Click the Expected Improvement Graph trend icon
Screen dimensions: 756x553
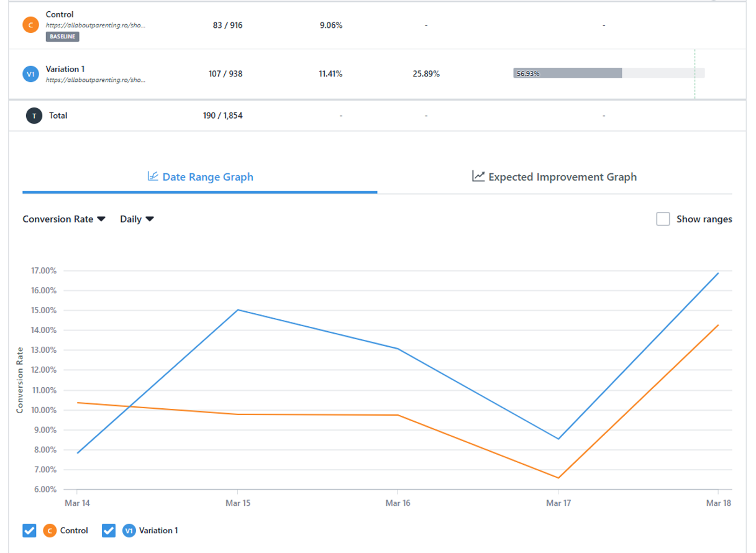click(478, 176)
